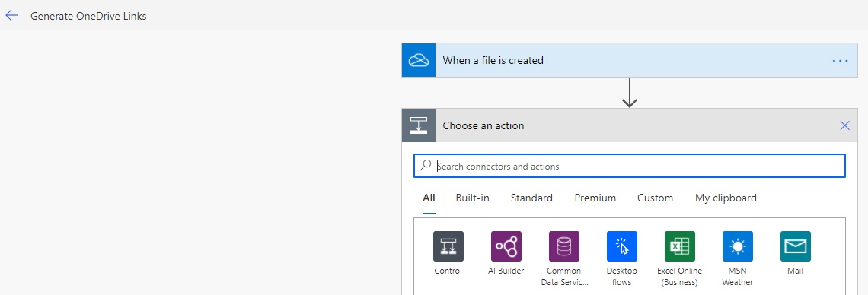Click the Choose an action header text
Screen dimensions: 868x295
pyautogui.click(x=483, y=125)
